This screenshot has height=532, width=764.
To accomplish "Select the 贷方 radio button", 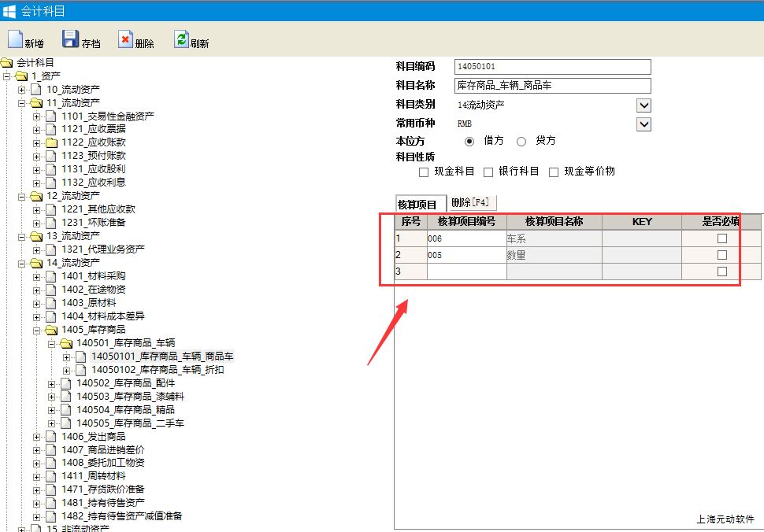I will [x=521, y=142].
